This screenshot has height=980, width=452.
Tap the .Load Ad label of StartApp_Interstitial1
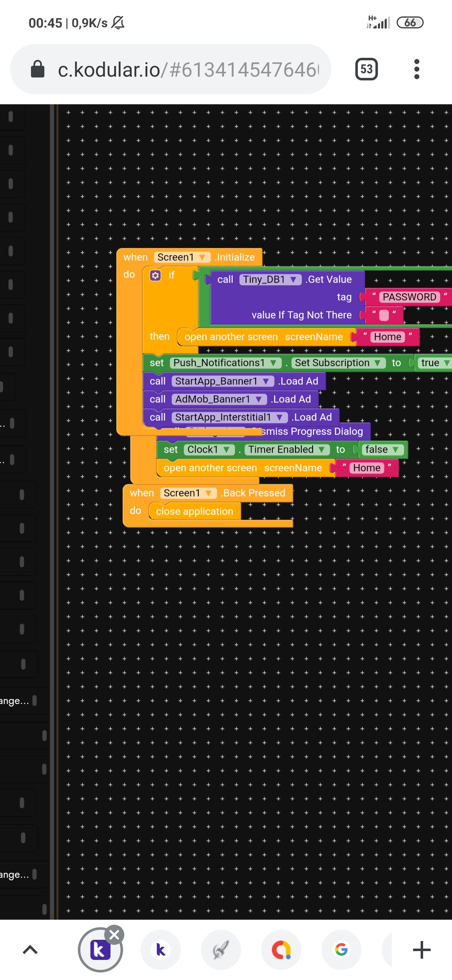[312, 417]
